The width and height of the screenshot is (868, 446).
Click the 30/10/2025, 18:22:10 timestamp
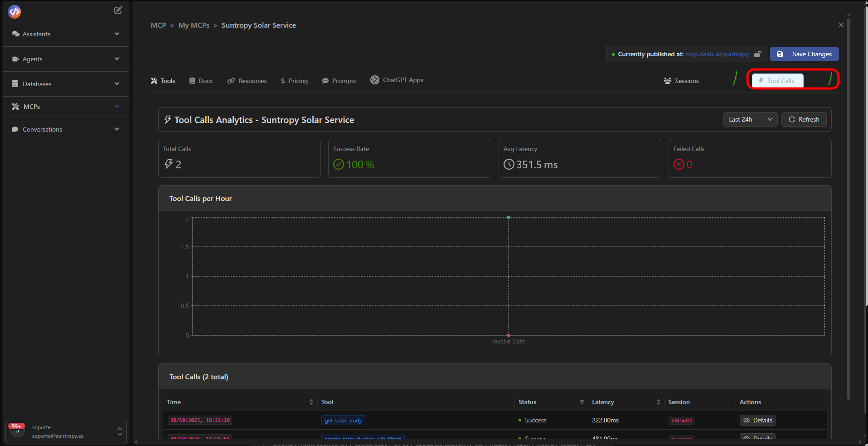[200, 420]
